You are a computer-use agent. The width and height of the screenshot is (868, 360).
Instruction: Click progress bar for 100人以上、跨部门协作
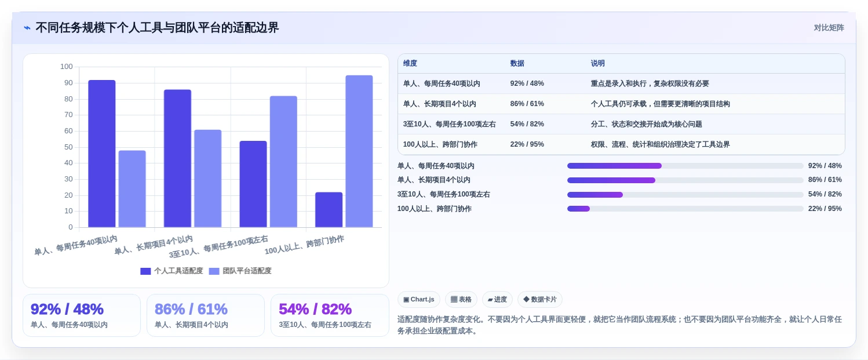coord(685,209)
